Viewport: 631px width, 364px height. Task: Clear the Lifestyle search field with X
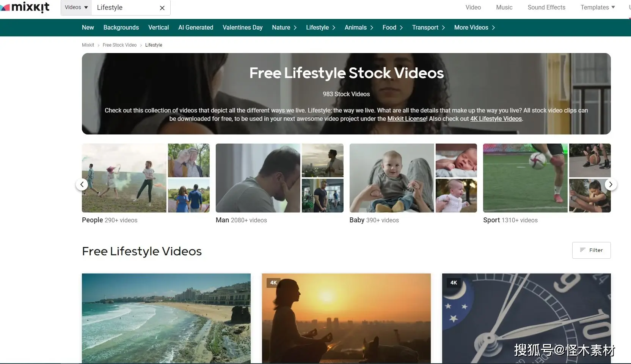tap(162, 8)
